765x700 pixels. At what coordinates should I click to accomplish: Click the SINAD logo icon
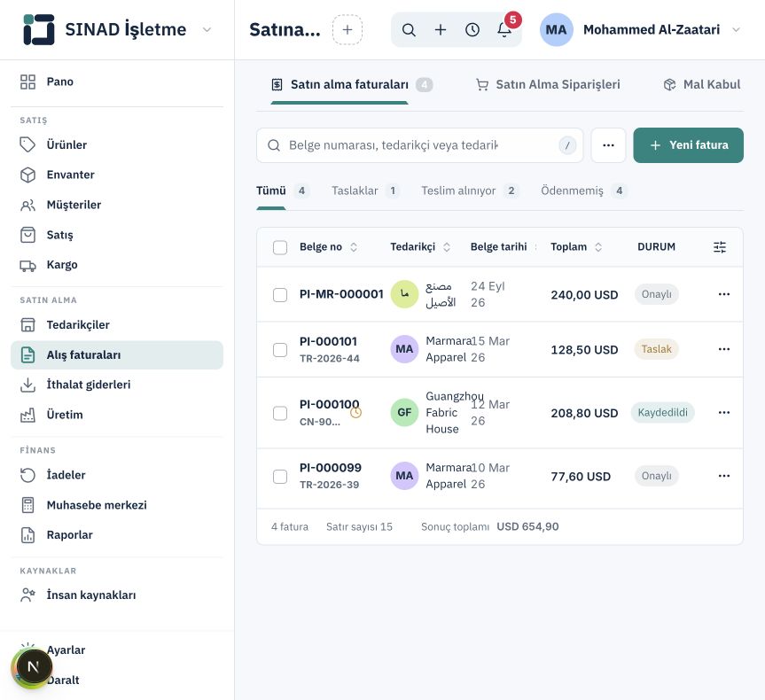[x=38, y=30]
